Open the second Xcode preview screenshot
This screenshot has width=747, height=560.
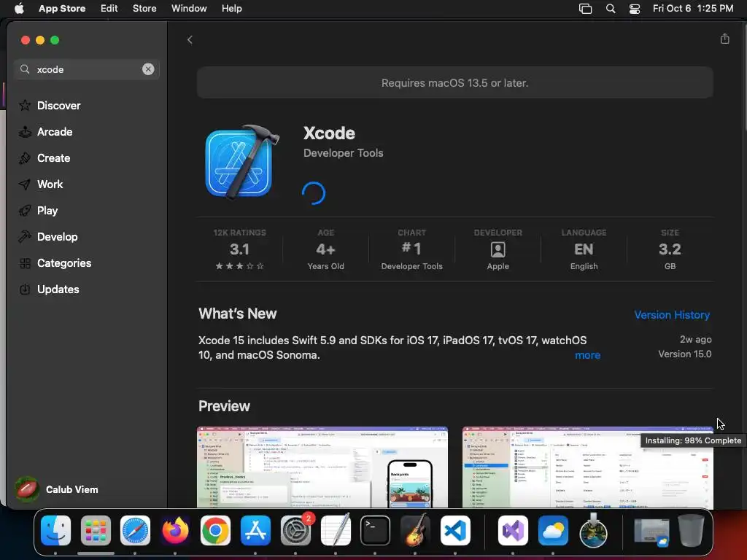tap(587, 467)
